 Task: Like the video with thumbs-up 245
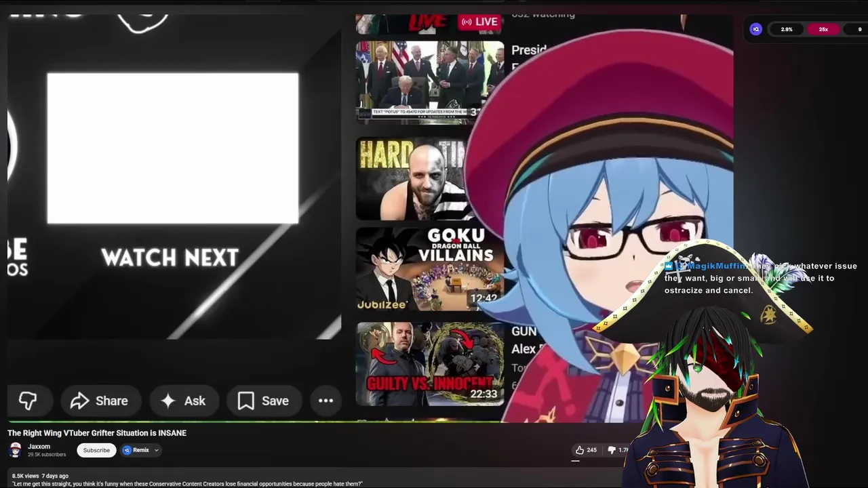tap(586, 450)
